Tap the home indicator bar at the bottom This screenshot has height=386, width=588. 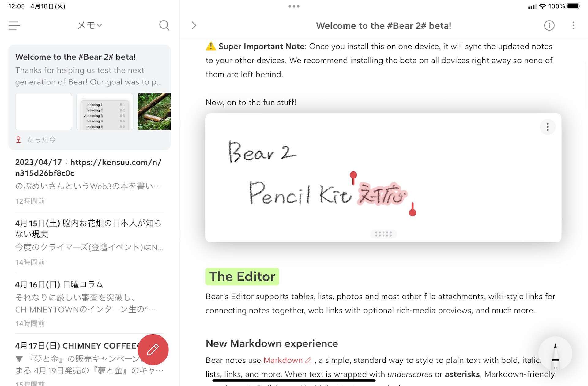(x=294, y=381)
